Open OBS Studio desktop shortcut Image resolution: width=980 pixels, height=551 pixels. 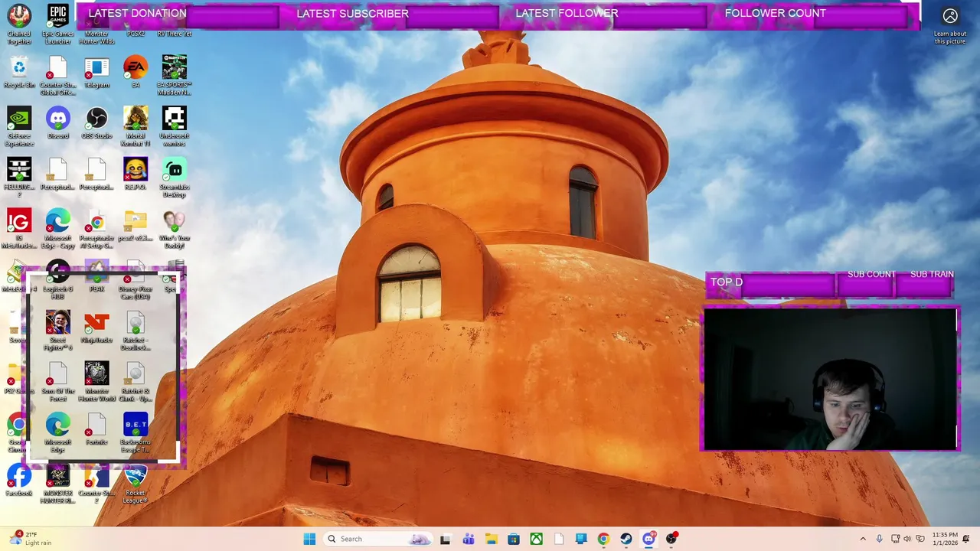click(96, 123)
